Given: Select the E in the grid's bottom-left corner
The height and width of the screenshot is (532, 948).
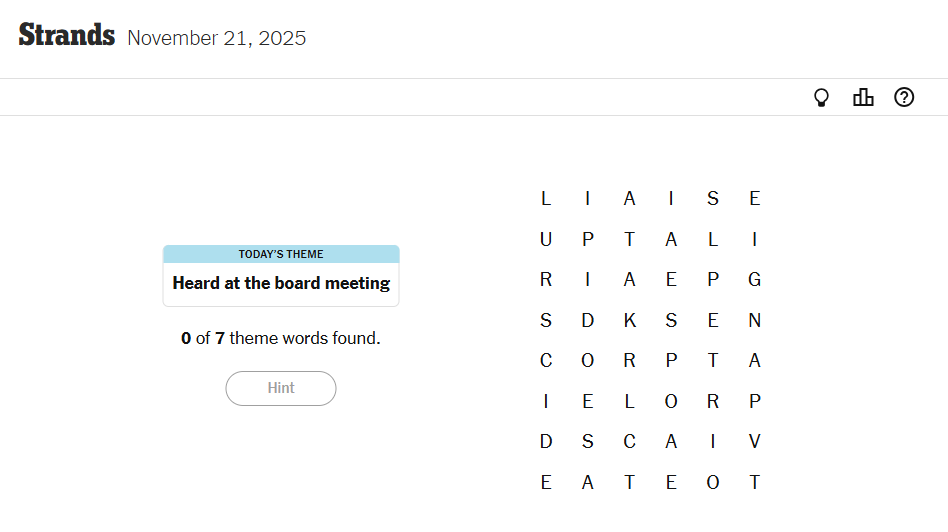Looking at the screenshot, I should point(546,483).
